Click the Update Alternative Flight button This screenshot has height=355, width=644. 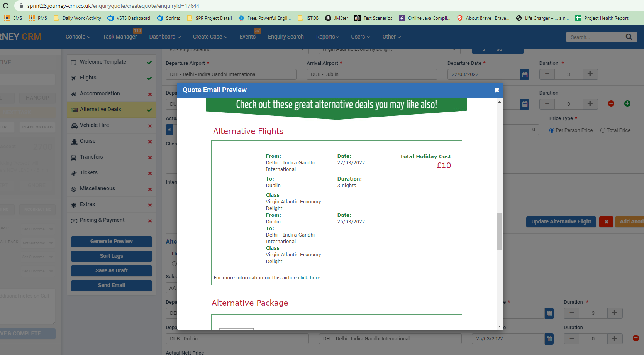[561, 222]
